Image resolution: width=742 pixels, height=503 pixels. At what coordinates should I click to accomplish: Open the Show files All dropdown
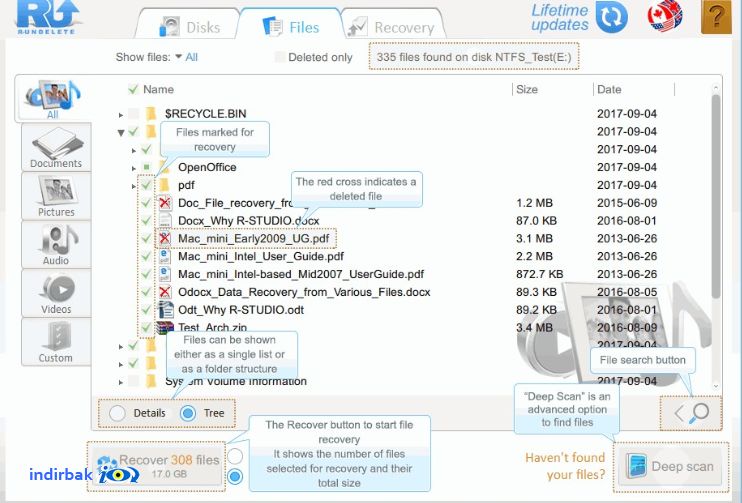(x=186, y=57)
